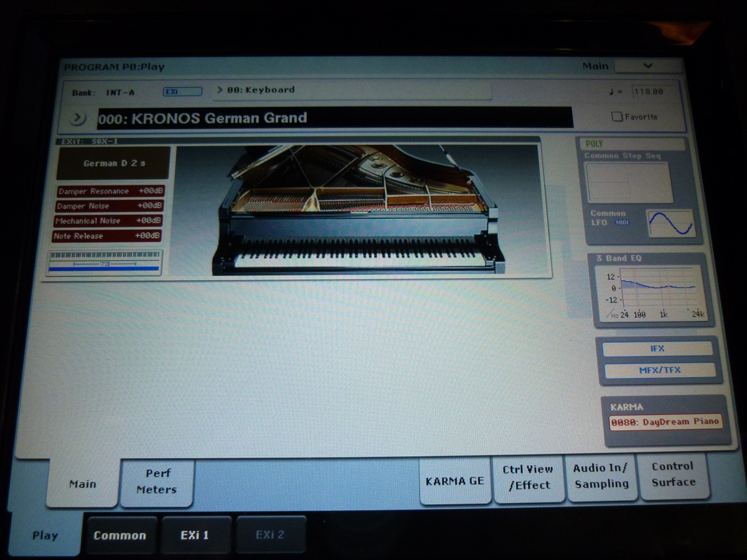Click the Common LFO sine waveform icon
Image resolution: width=747 pixels, height=560 pixels.
[x=671, y=223]
